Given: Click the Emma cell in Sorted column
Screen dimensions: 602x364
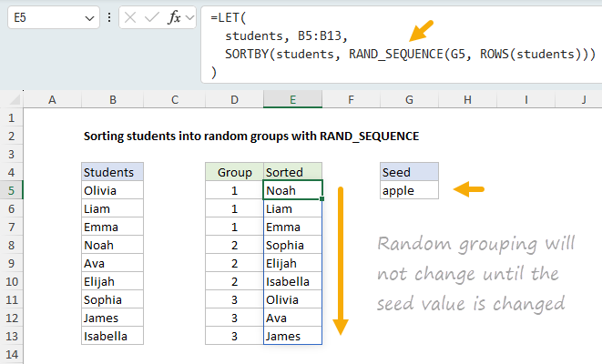Looking at the screenshot, I should click(x=292, y=227).
